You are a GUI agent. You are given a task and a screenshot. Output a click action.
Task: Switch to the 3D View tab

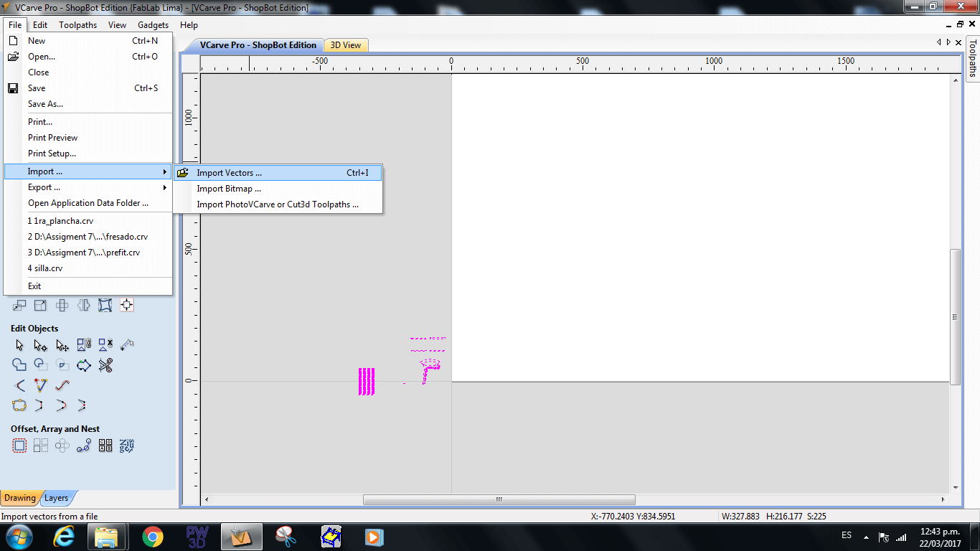coord(346,45)
